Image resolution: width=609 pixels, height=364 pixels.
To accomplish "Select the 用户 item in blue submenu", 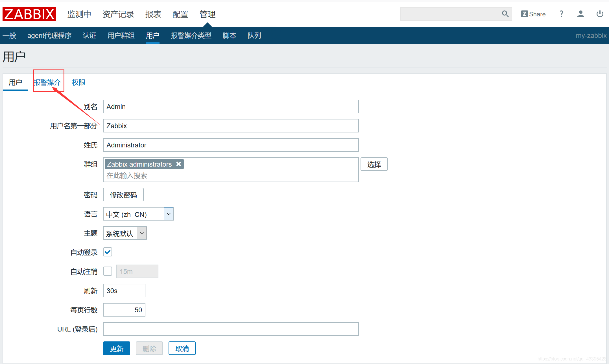I will point(153,36).
